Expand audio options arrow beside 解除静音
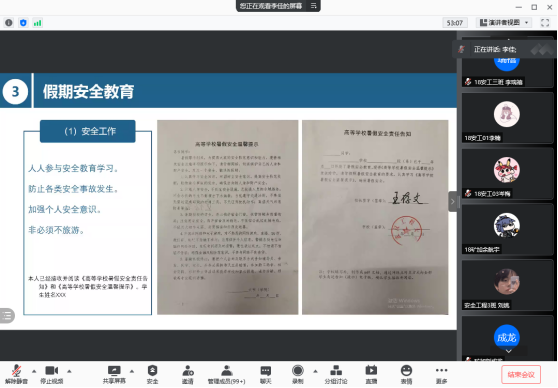This screenshot has width=558, height=388. [x=34, y=371]
